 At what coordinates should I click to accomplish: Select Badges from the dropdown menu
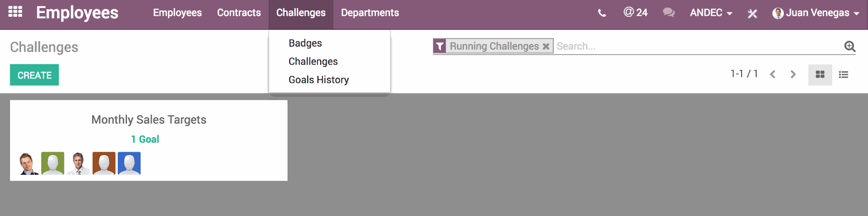coord(305,43)
